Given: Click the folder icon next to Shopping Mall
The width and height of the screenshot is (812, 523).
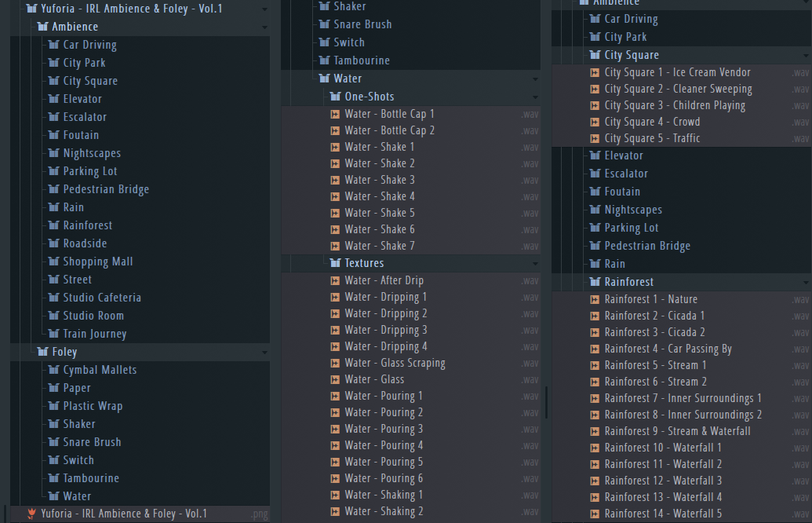Looking at the screenshot, I should pos(54,261).
